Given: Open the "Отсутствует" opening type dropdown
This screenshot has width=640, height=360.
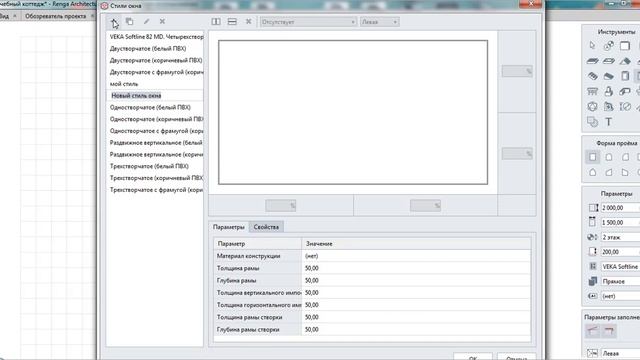Looking at the screenshot, I should coord(308,22).
